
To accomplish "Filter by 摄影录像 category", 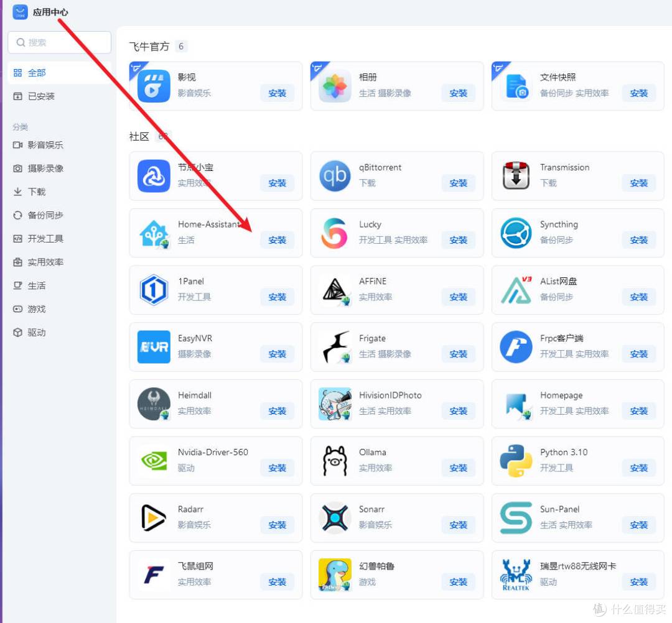I will point(59,168).
